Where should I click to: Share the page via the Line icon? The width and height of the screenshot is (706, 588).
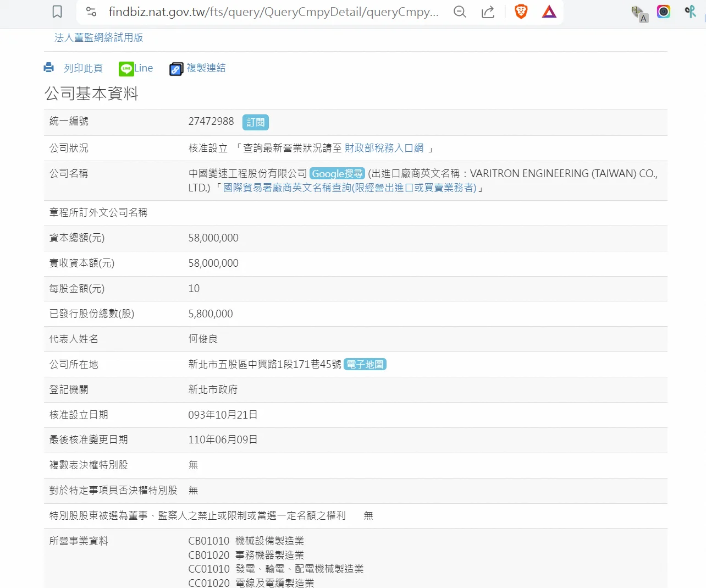pos(126,69)
